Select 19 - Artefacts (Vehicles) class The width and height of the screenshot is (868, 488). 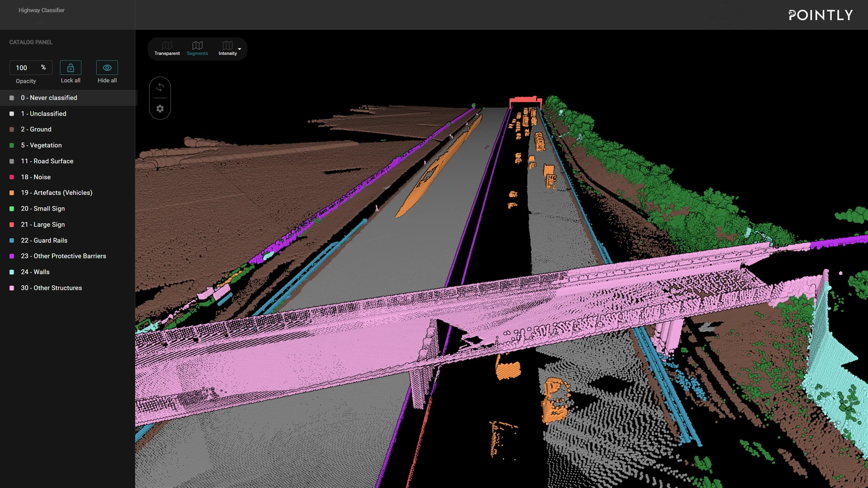pos(69,193)
